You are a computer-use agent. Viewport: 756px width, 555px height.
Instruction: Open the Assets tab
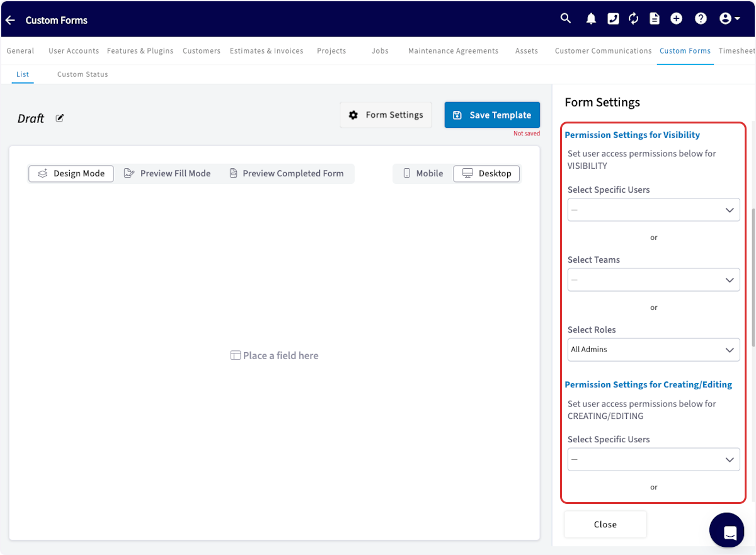point(527,51)
